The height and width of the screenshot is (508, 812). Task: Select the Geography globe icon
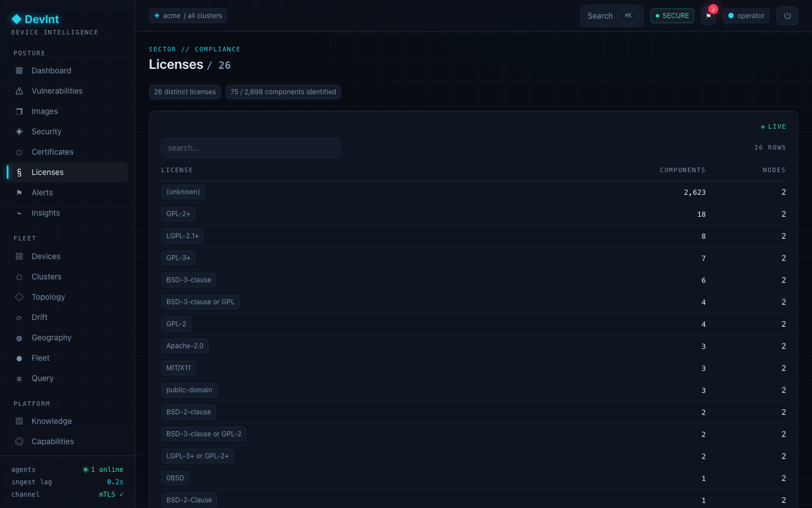[19, 338]
